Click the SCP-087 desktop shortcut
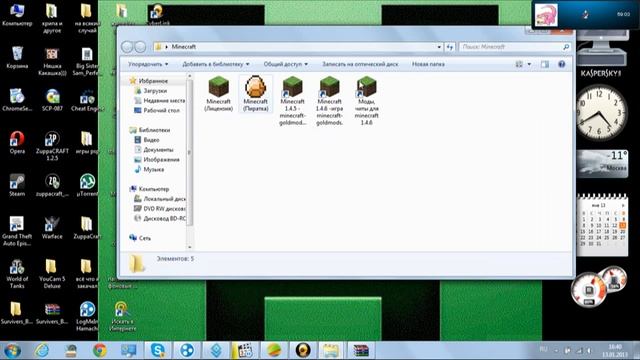640x360 pixels. point(52,100)
